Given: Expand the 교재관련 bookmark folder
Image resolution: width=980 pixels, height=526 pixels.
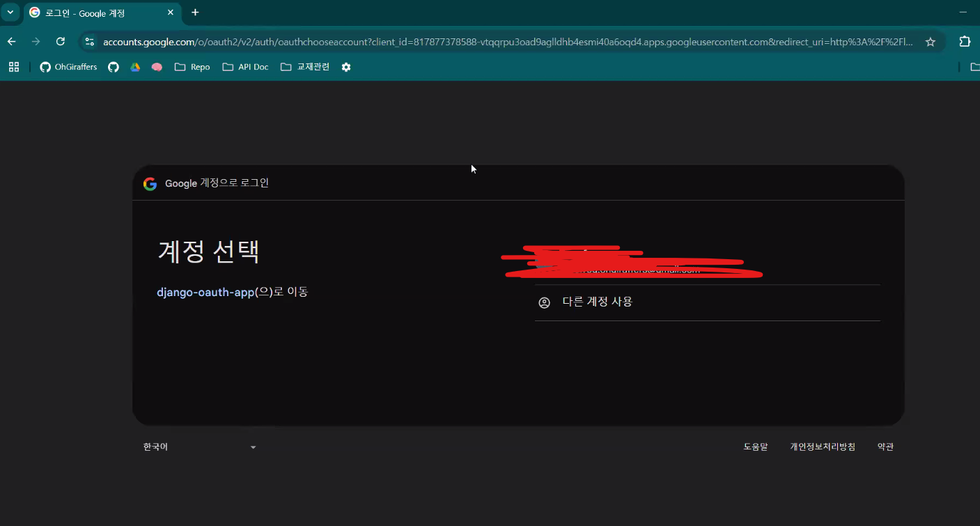Looking at the screenshot, I should pyautogui.click(x=305, y=67).
